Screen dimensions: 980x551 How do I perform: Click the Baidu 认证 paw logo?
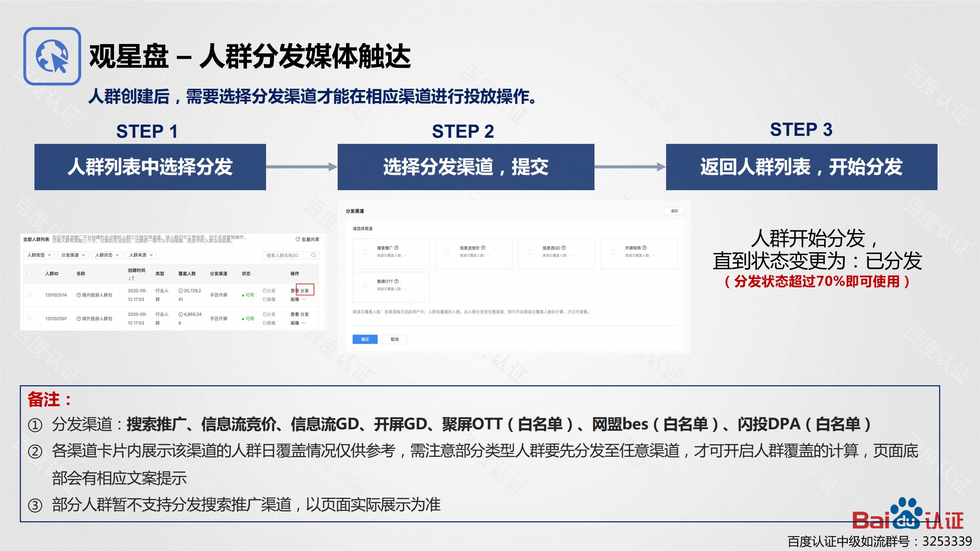pos(908,514)
